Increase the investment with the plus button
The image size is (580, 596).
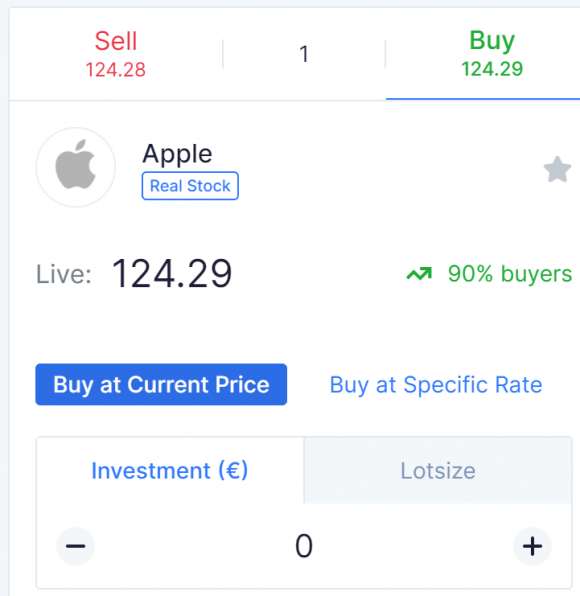[x=532, y=546]
